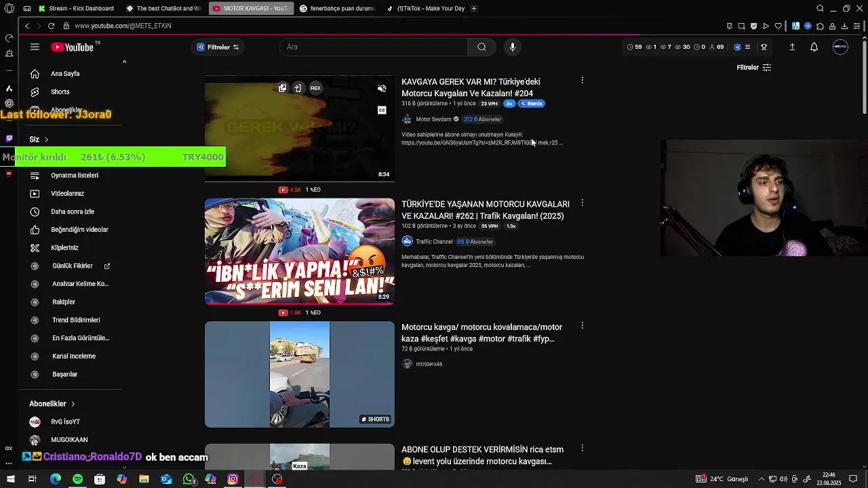Toggle captions on the first video preview

pyautogui.click(x=382, y=110)
